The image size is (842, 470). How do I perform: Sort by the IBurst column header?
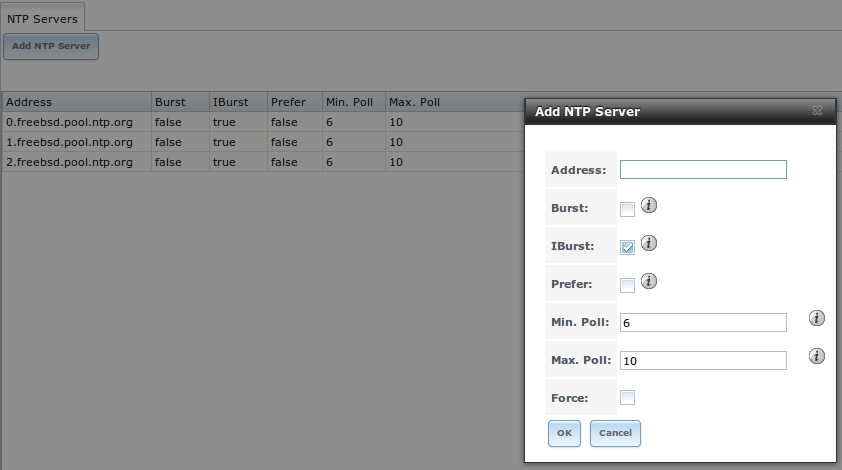click(238, 102)
